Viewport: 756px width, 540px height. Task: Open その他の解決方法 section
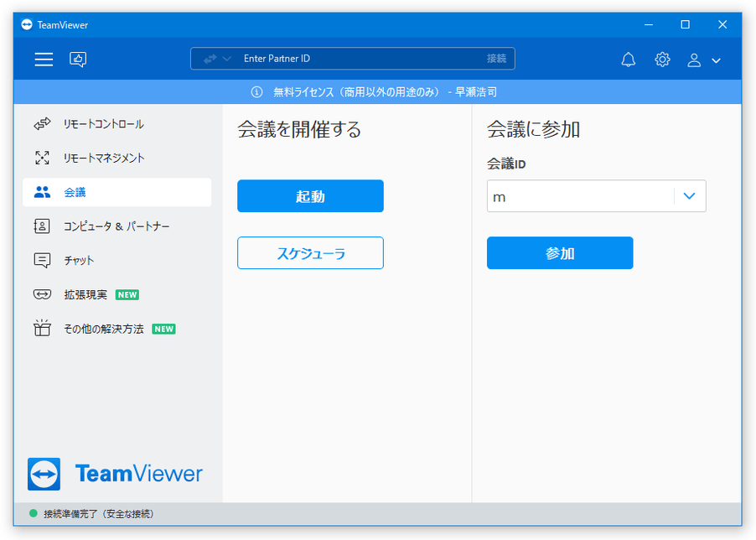pos(117,329)
